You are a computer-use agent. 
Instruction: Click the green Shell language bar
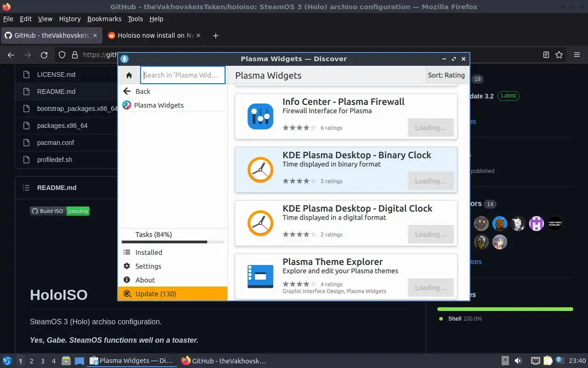505,309
